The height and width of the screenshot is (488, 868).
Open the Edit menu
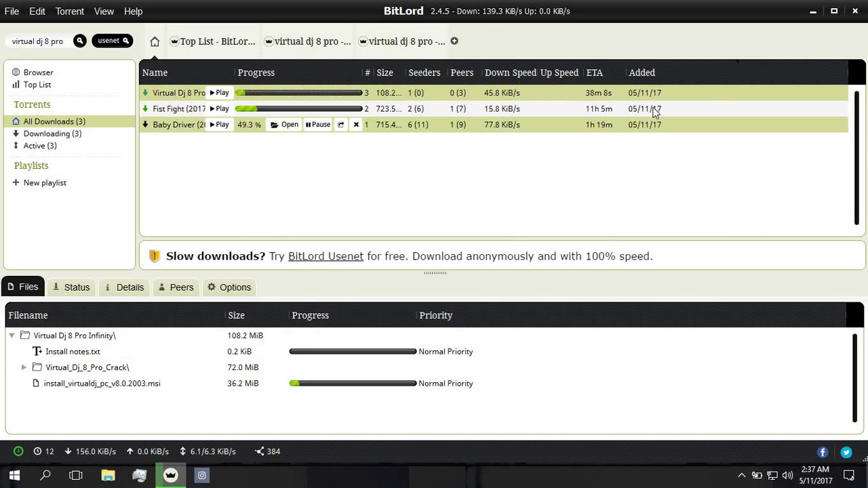pyautogui.click(x=37, y=11)
